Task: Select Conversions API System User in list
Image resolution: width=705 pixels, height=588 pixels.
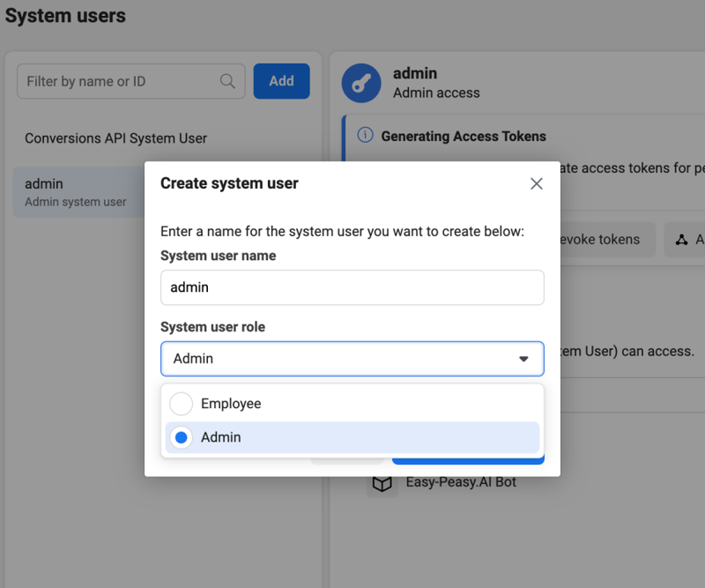Action: [x=115, y=138]
